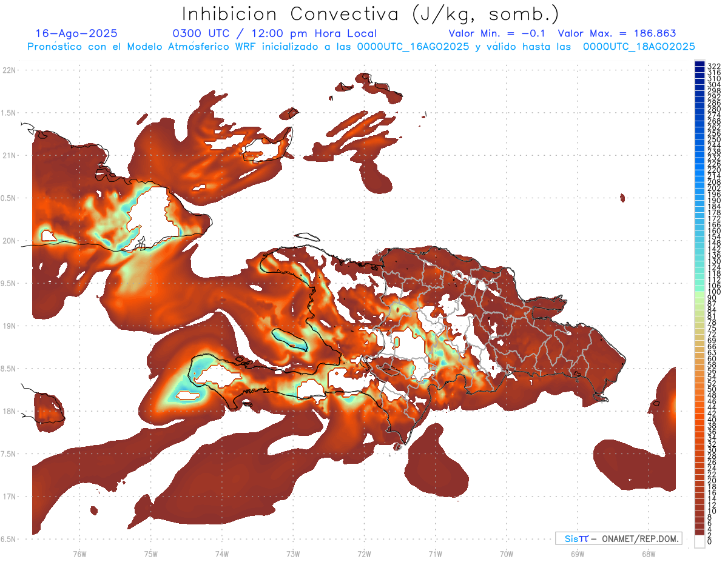The width and height of the screenshot is (728, 562).
Task: Click the '1.5N' latitude label
Action: (9, 113)
